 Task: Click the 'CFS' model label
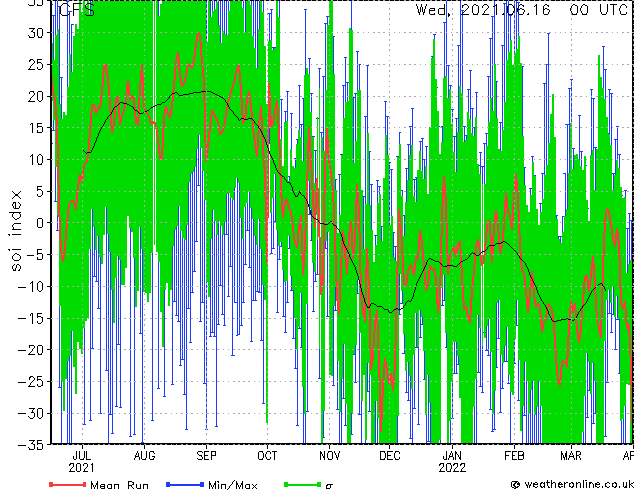coord(77,10)
